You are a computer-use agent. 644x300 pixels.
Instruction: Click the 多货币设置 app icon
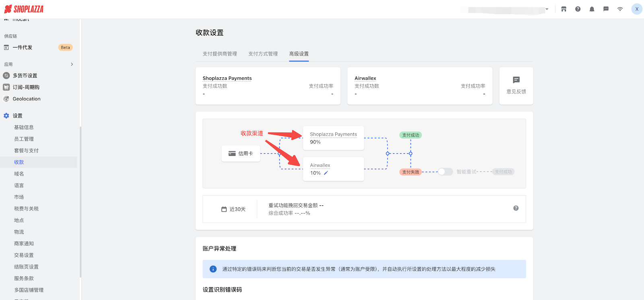6,76
